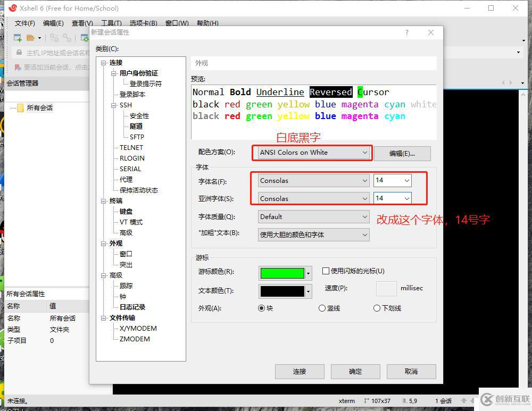
Task: Collapse the 用户身份验证 tree node
Action: 114,73
